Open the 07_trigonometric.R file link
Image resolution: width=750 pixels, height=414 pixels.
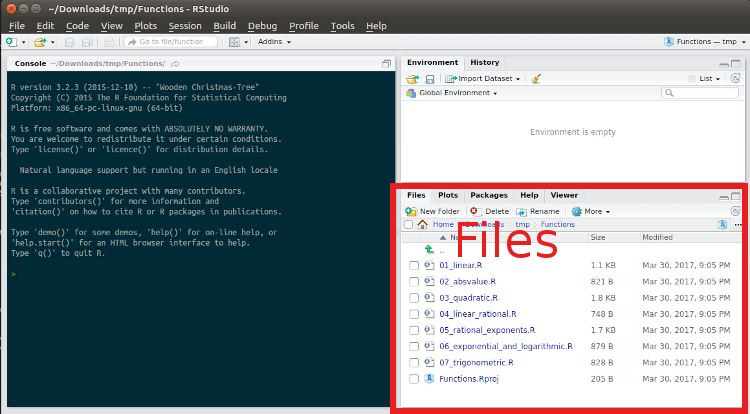[x=476, y=363]
